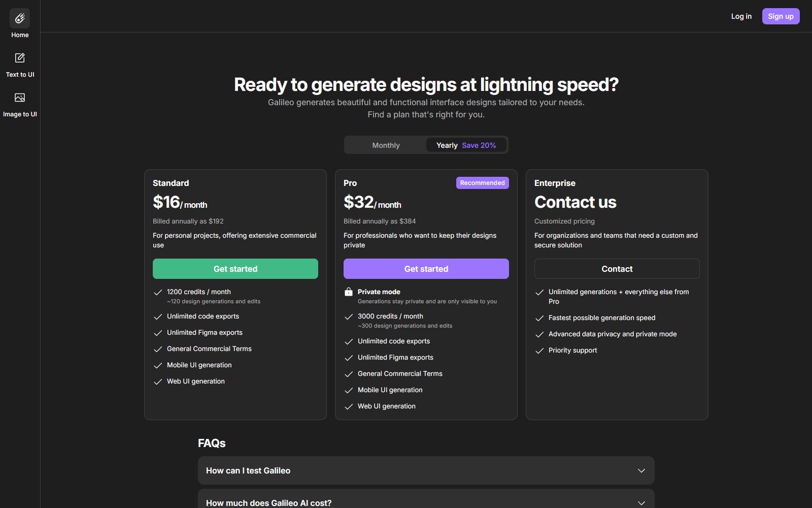Open 'How much does Galileo AI cost?' question
The image size is (812, 508).
(x=426, y=498)
